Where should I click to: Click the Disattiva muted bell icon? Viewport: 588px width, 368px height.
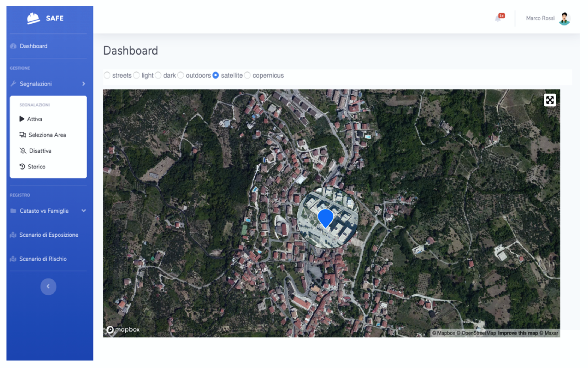23,151
